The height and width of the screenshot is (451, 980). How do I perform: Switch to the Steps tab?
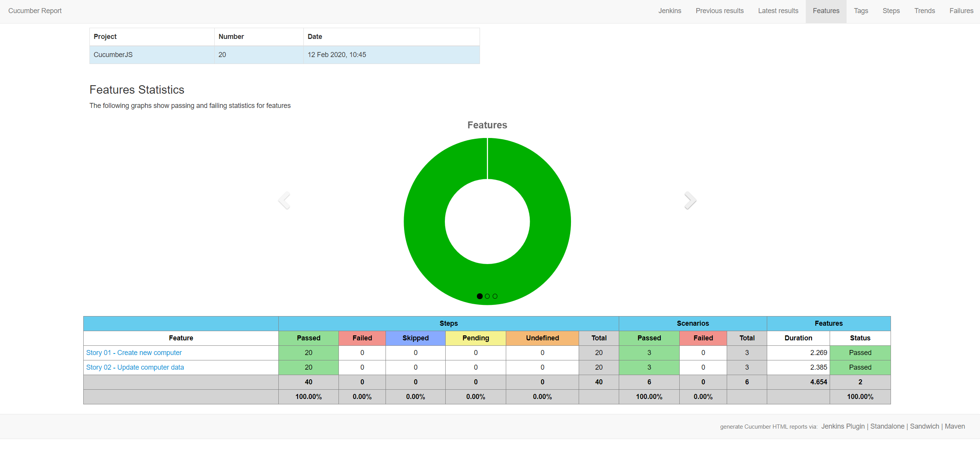(891, 11)
